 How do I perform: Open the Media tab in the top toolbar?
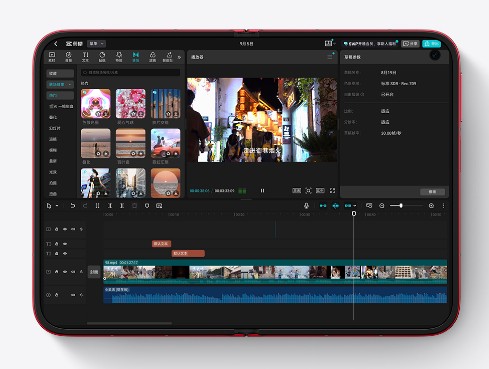(x=52, y=57)
